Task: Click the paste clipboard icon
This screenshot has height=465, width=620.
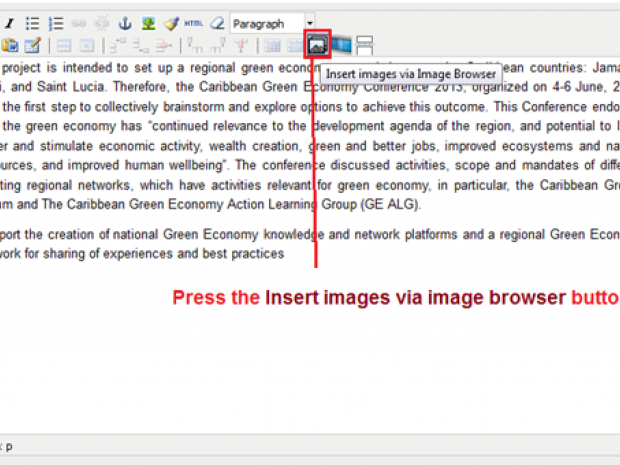Action: click(x=10, y=45)
